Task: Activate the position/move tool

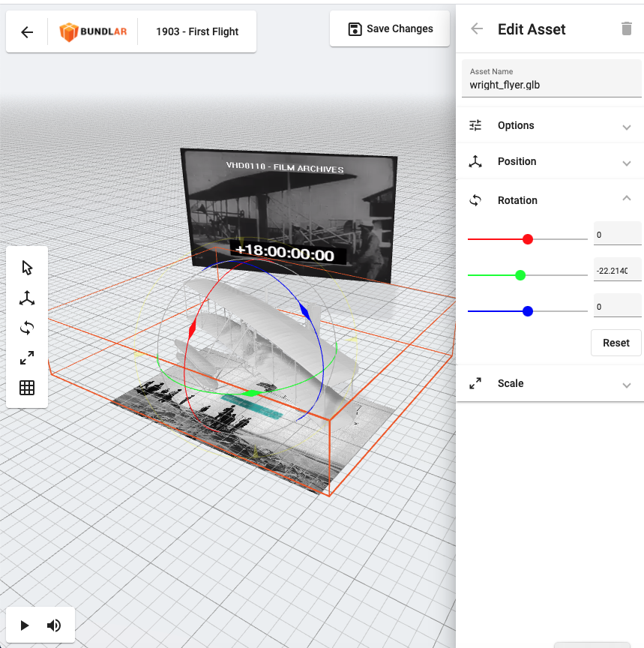Action: coord(26,297)
